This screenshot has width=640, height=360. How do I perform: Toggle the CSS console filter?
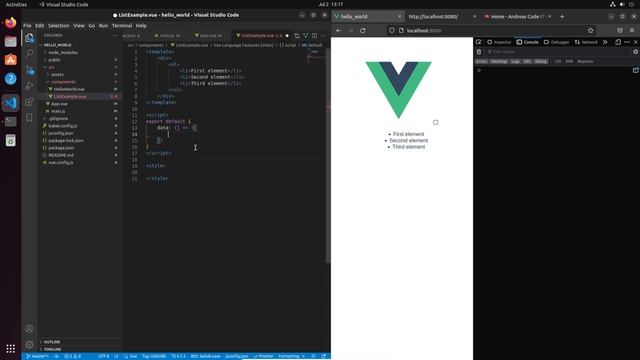coord(558,61)
